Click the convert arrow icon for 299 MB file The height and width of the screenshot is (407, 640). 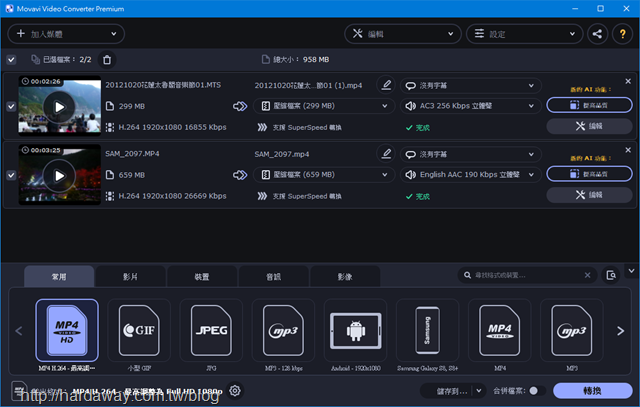click(x=240, y=106)
